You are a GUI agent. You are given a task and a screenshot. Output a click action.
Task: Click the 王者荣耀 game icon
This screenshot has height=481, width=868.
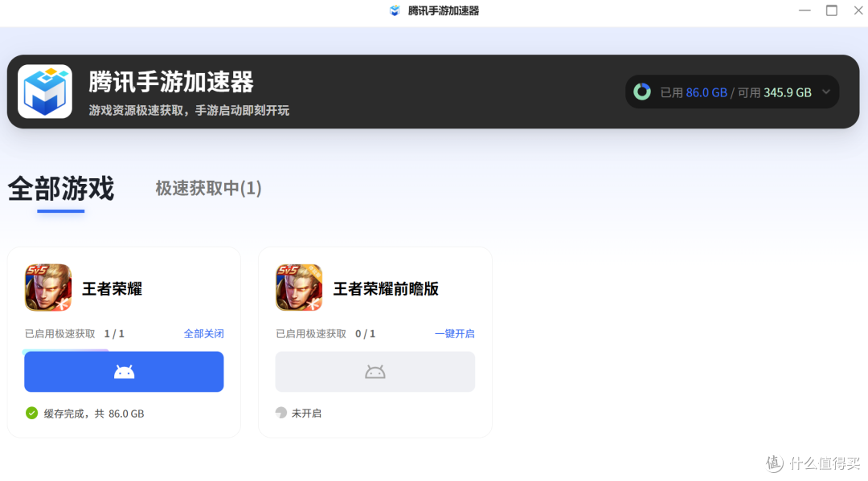click(48, 287)
